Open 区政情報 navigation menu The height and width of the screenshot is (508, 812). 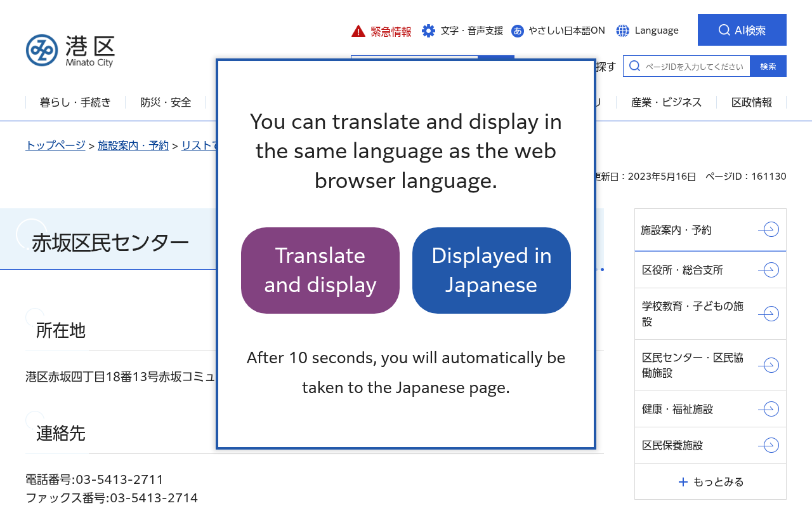752,102
